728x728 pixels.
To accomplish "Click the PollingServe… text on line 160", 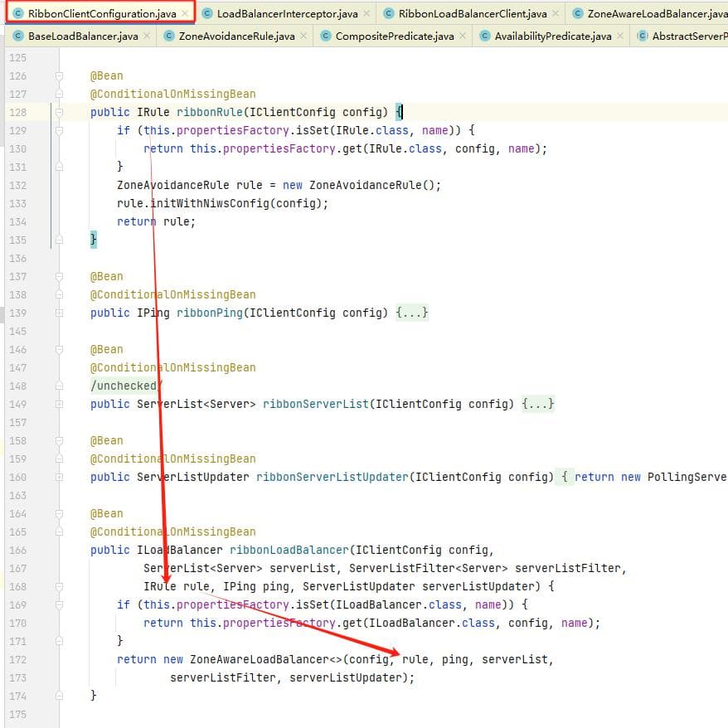I will pyautogui.click(x=687, y=477).
